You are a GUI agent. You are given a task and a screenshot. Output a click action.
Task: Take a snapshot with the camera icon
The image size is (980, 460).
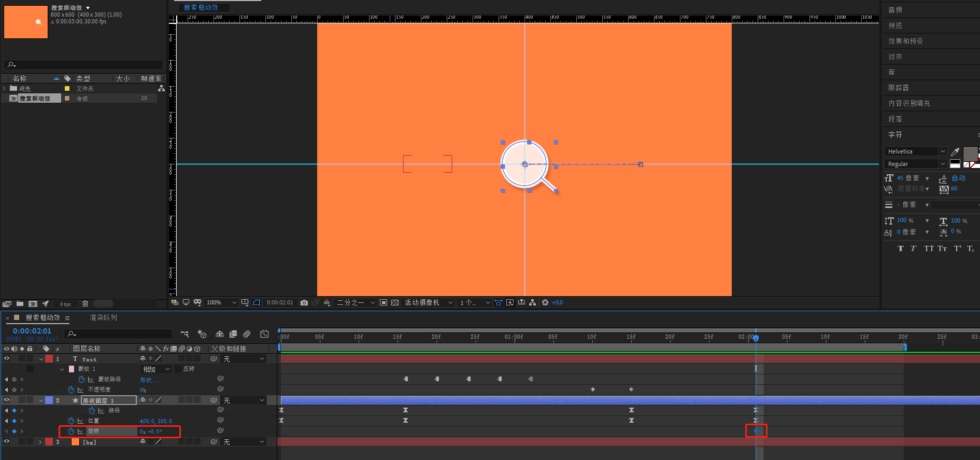coord(304,302)
